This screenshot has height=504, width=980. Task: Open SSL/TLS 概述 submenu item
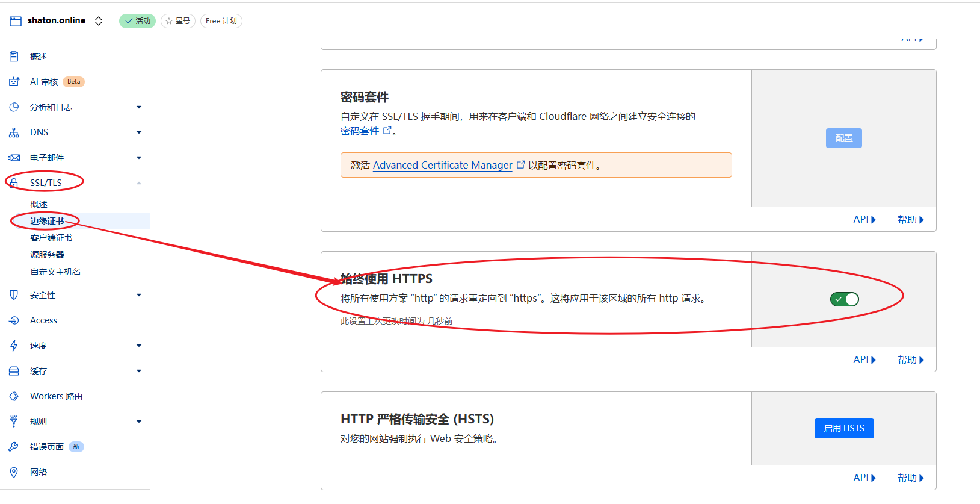pyautogui.click(x=39, y=204)
